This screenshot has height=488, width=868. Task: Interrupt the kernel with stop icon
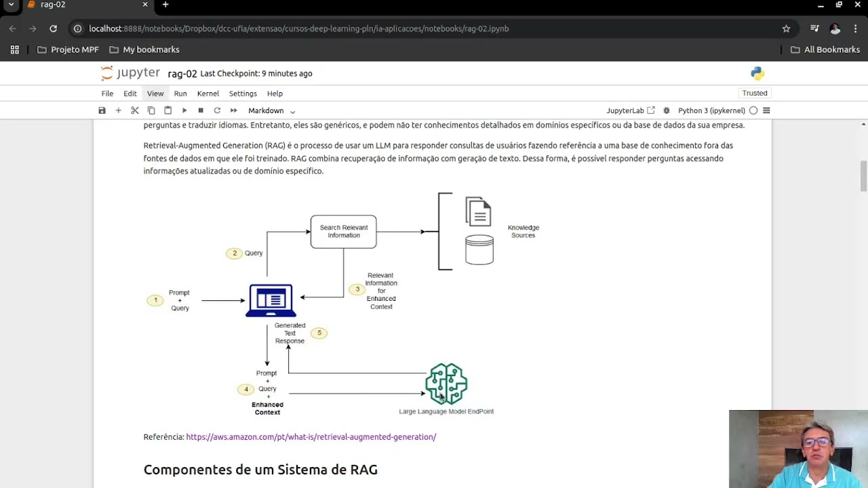coord(201,110)
